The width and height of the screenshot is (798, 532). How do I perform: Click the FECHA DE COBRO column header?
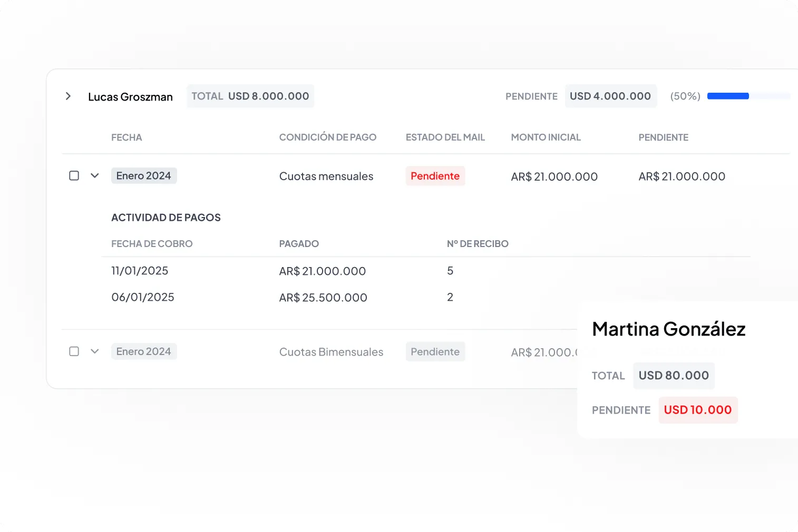(152, 244)
